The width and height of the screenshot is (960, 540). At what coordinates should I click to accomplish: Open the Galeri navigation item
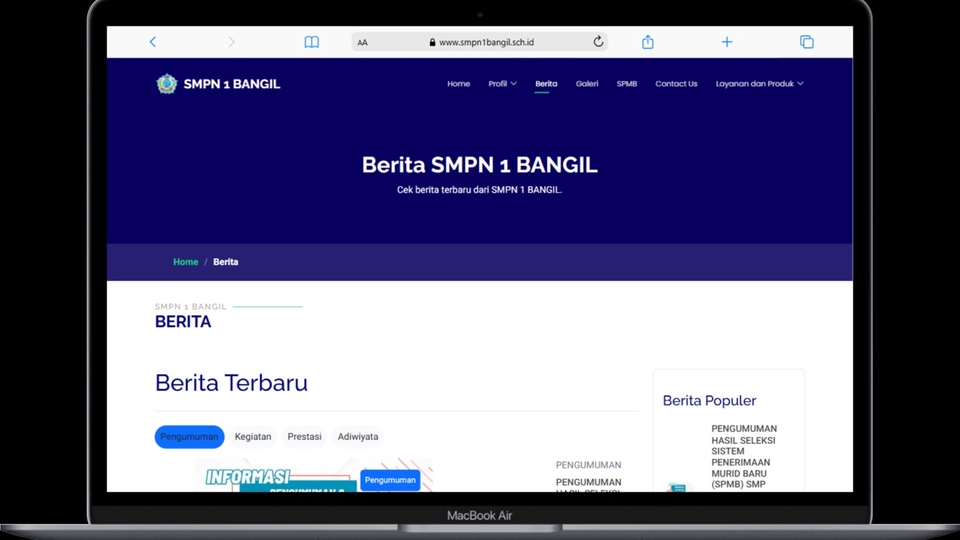click(587, 84)
